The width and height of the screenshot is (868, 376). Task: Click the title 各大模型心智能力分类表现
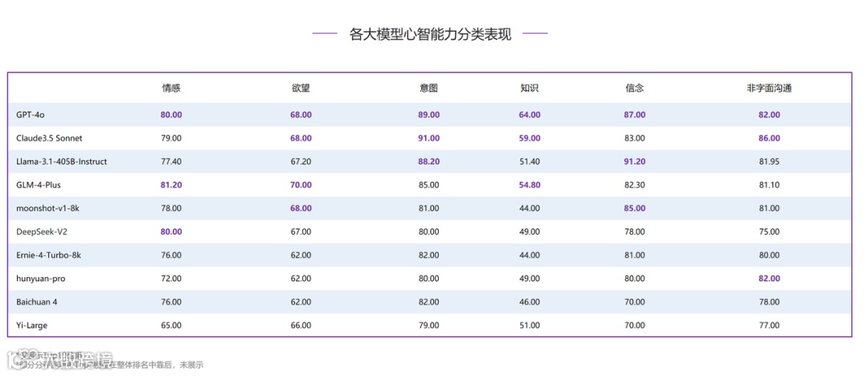[x=430, y=35]
